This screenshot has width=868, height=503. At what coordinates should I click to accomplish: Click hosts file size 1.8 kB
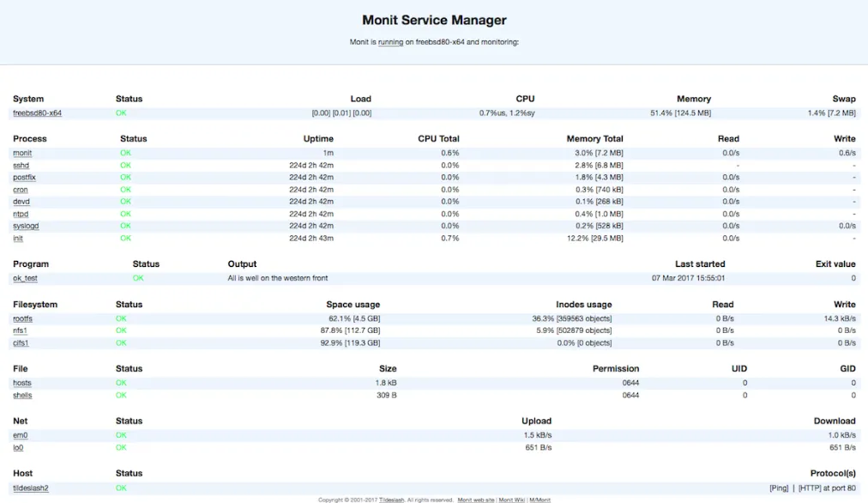pyautogui.click(x=386, y=383)
